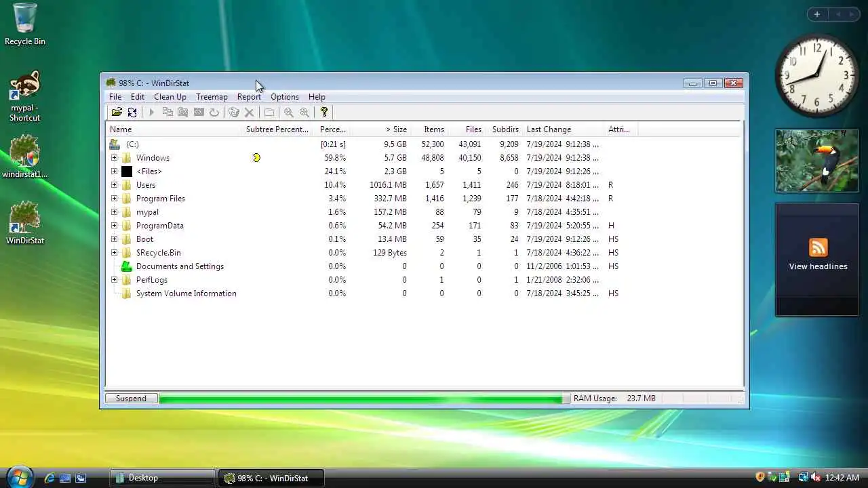This screenshot has width=868, height=488.
Task: Open the Edit menu
Action: [138, 97]
